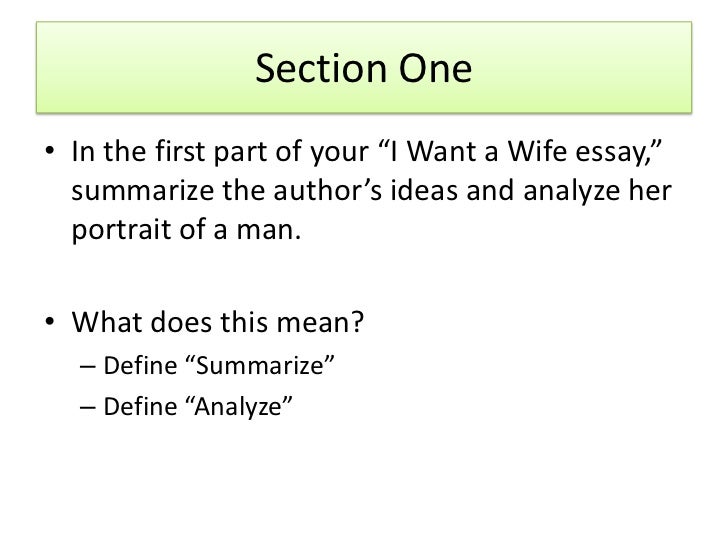Click the word "man." ending the first bullet

(269, 231)
